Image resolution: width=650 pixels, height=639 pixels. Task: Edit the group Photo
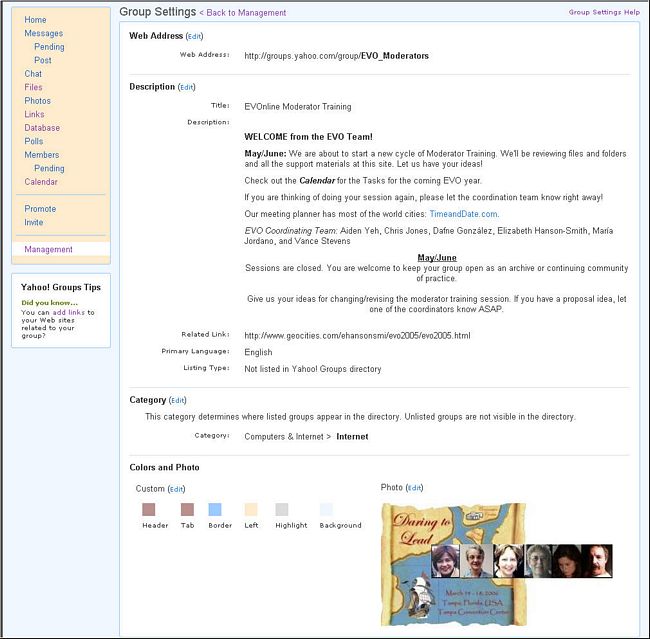coord(414,488)
